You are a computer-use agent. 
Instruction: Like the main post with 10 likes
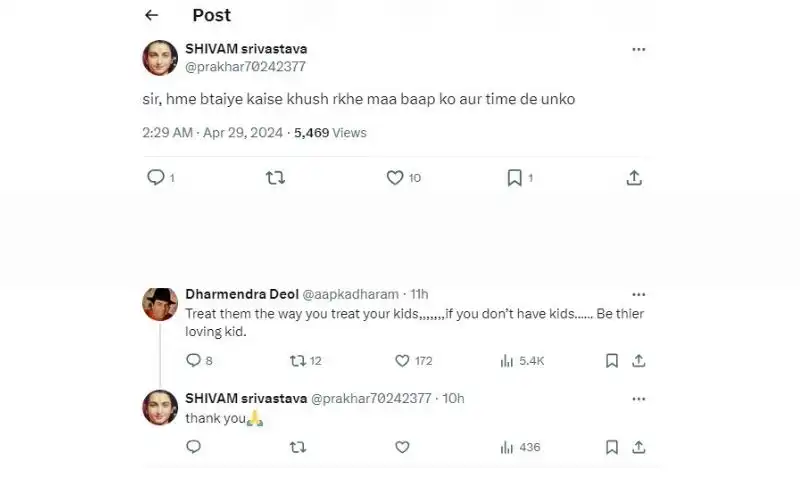395,178
